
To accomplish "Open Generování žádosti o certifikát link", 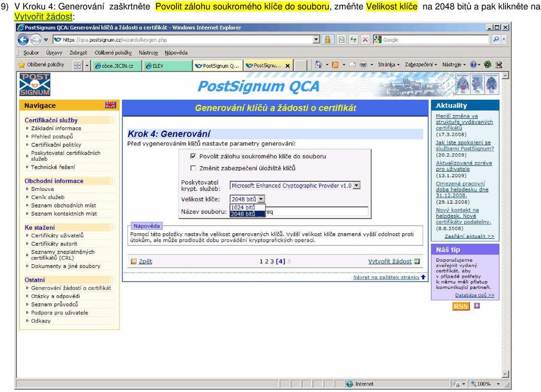I will point(71,288).
